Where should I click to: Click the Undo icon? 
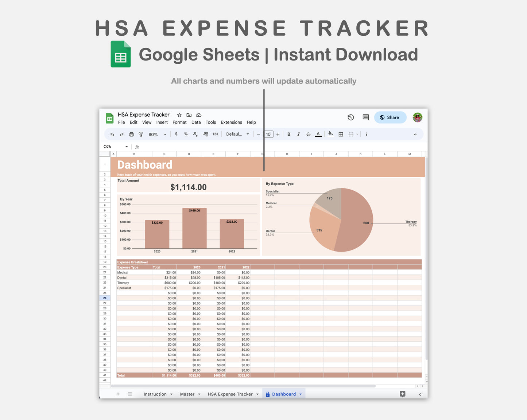click(112, 134)
